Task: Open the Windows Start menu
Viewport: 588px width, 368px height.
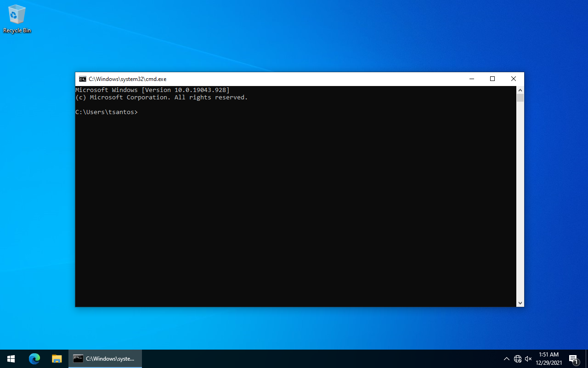Action: pyautogui.click(x=11, y=359)
